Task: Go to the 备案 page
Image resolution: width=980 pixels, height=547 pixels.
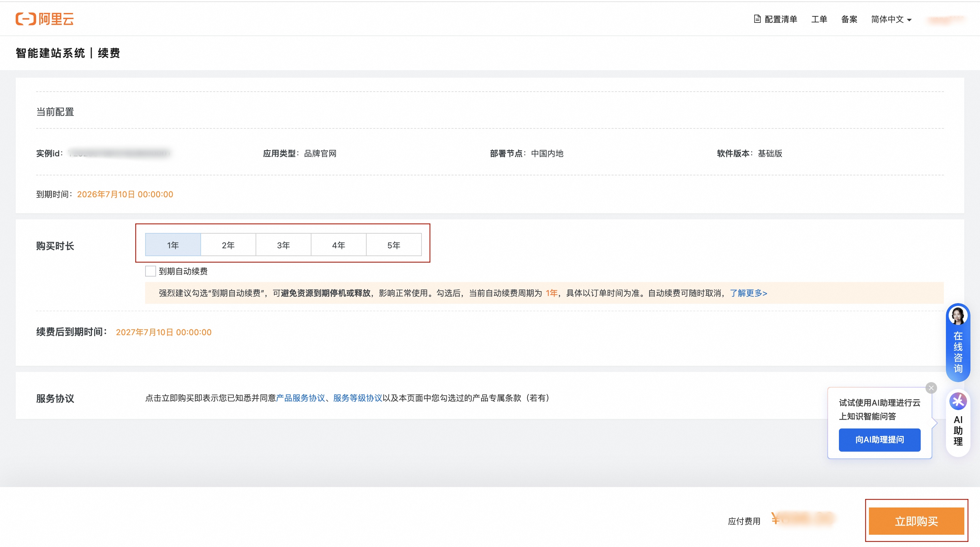Action: (849, 19)
